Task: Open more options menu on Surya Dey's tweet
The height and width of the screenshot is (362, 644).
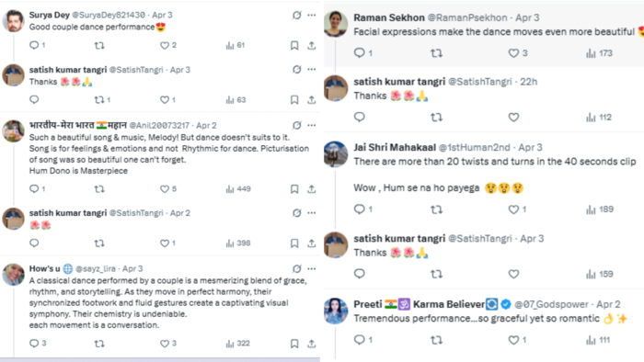Action: 312,16
